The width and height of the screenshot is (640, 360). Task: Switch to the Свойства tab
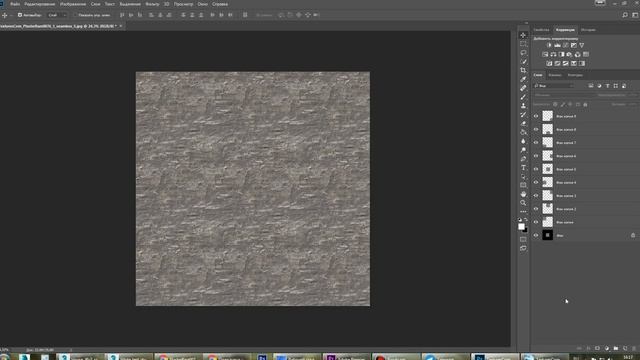coord(542,30)
